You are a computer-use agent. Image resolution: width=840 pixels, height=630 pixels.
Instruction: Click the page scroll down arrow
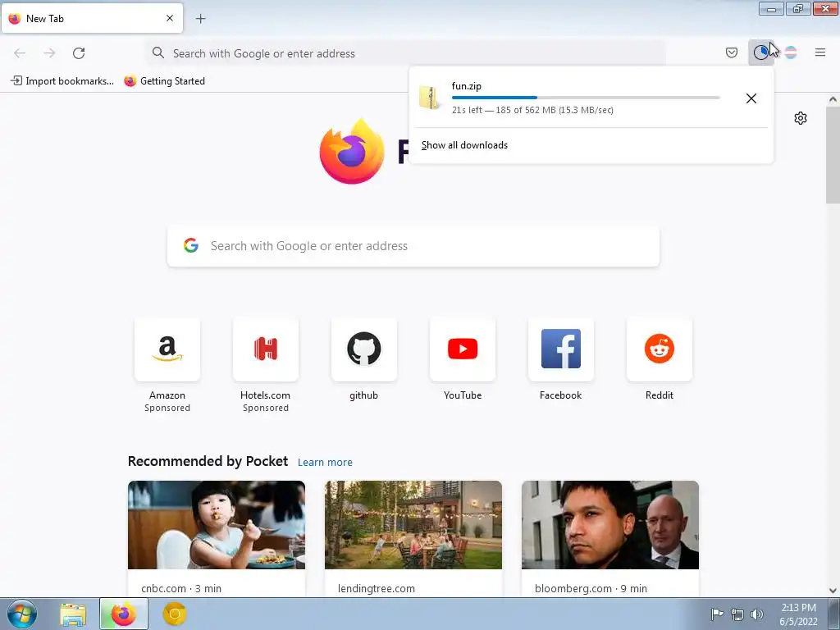(833, 591)
